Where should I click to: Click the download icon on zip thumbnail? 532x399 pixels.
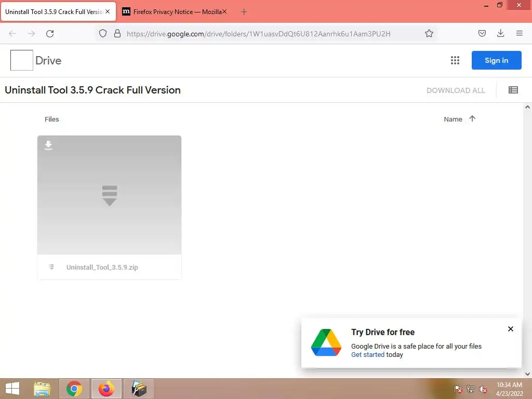point(48,145)
